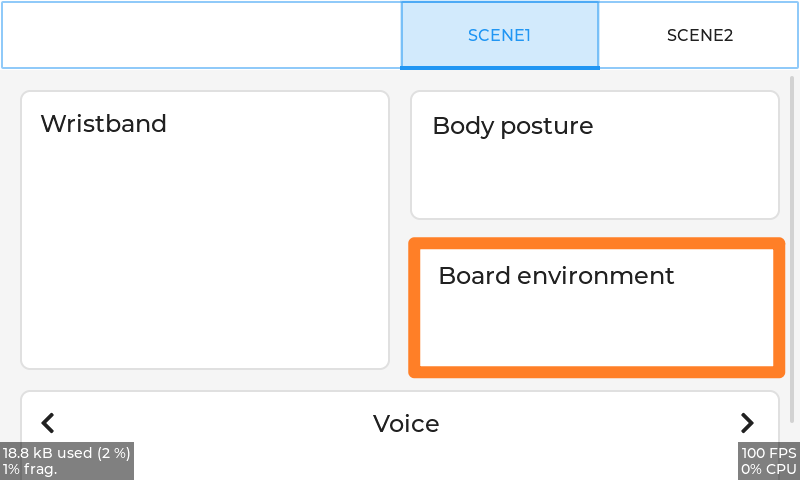800x480 pixels.
Task: Open the SCENE2 tab
Action: (699, 35)
